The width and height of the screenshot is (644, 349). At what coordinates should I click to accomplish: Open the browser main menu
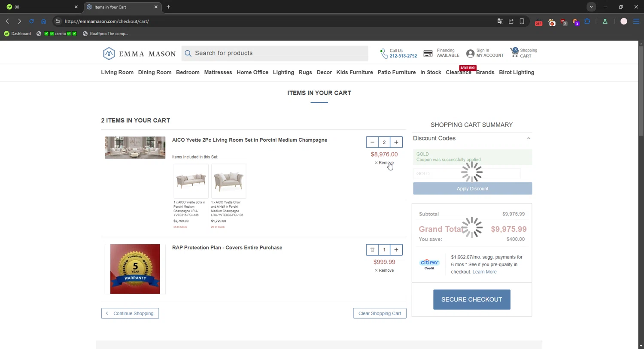pyautogui.click(x=636, y=21)
